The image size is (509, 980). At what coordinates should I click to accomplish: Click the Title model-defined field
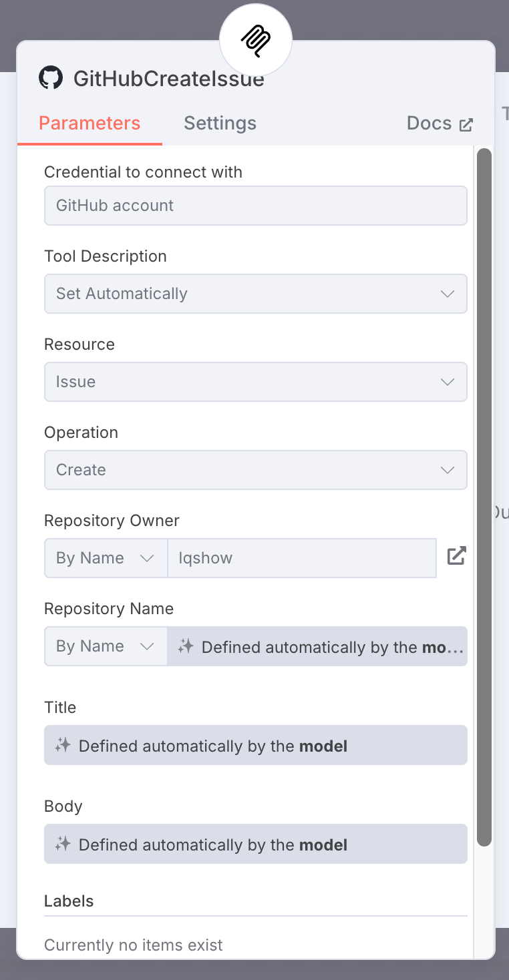[x=255, y=745]
